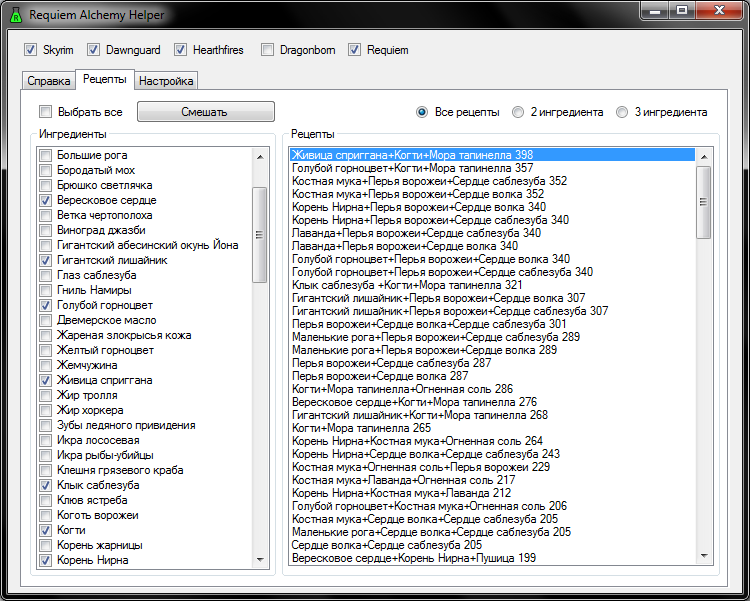Open the Справка tab
This screenshot has height=601, width=750.
pos(48,81)
